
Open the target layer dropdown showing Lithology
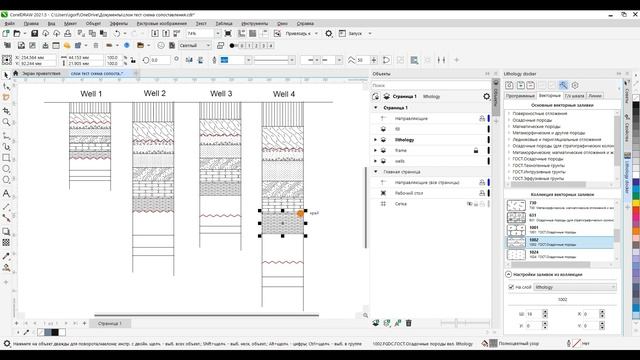[575, 287]
